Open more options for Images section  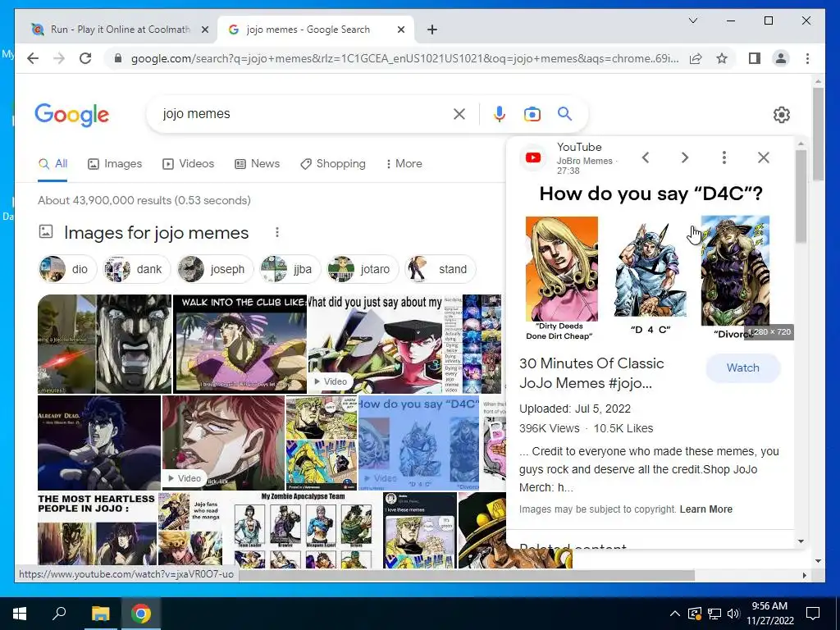coord(277,232)
